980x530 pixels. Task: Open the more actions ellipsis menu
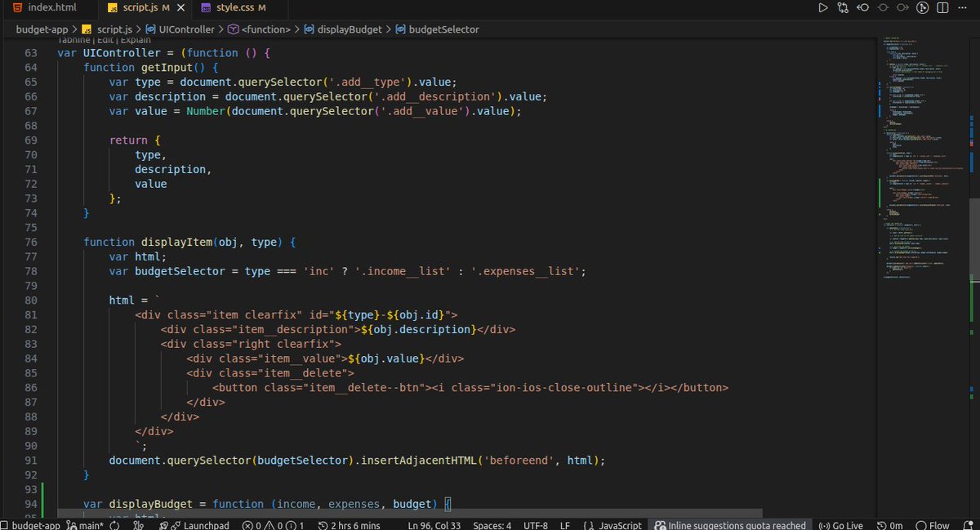tap(964, 8)
